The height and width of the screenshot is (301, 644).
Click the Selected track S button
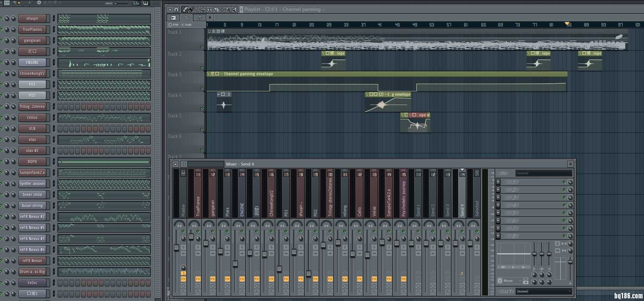[477, 173]
